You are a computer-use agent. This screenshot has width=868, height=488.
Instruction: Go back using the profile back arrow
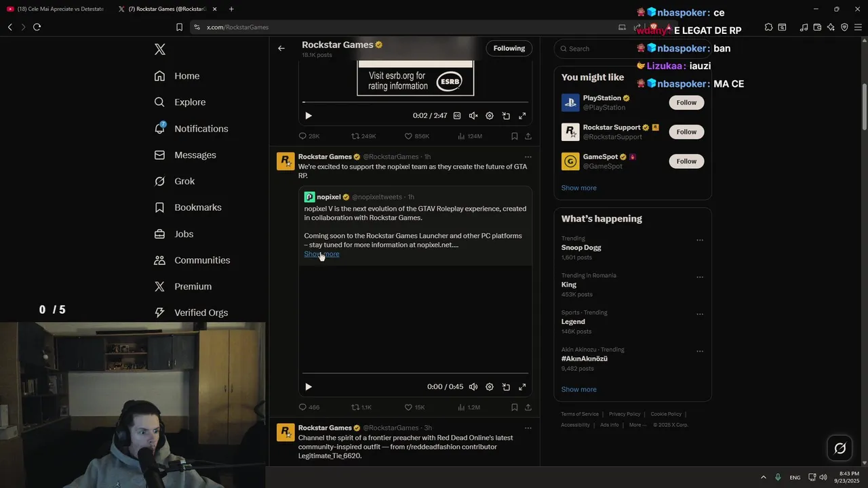click(281, 48)
